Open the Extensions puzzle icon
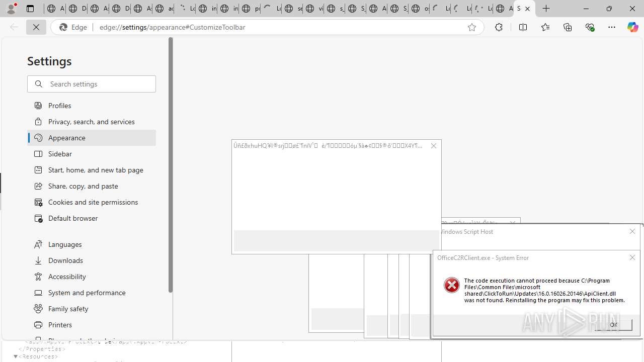This screenshot has width=644, height=362. (499, 27)
